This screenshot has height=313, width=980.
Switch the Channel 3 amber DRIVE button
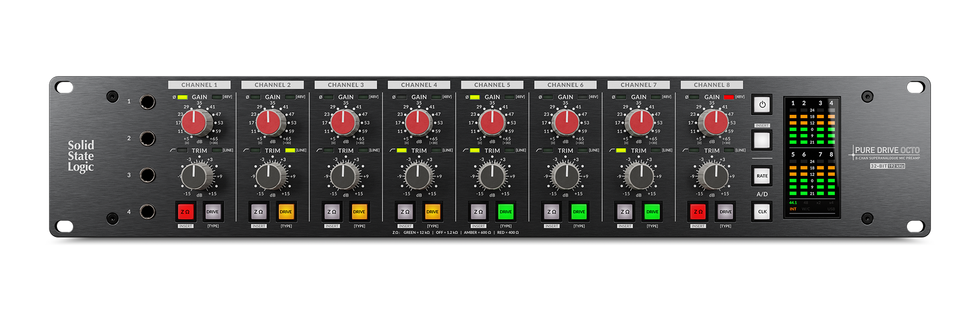click(359, 212)
